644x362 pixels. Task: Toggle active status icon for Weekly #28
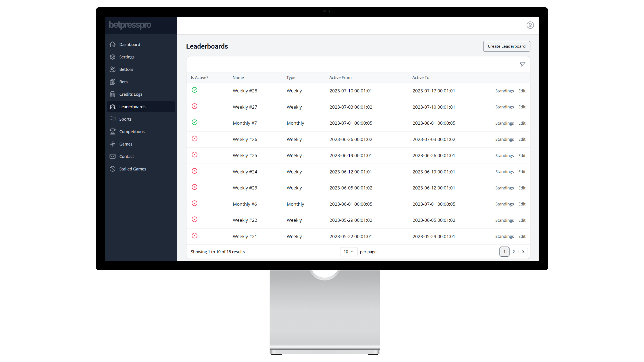(195, 90)
